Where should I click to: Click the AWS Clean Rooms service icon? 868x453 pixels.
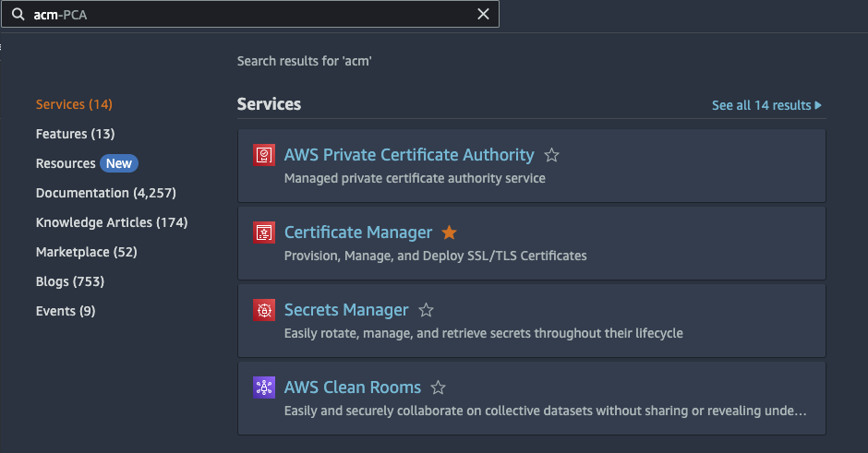[x=264, y=387]
